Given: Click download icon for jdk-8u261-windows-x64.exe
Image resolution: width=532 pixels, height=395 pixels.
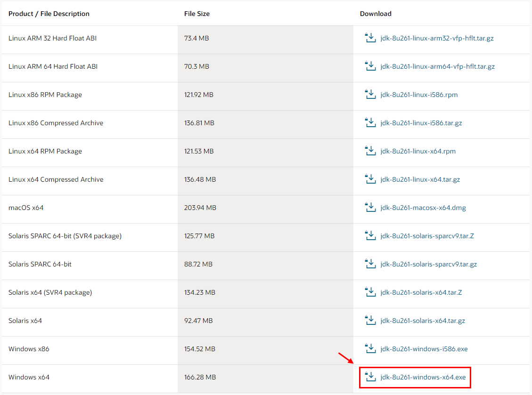Looking at the screenshot, I should point(370,377).
